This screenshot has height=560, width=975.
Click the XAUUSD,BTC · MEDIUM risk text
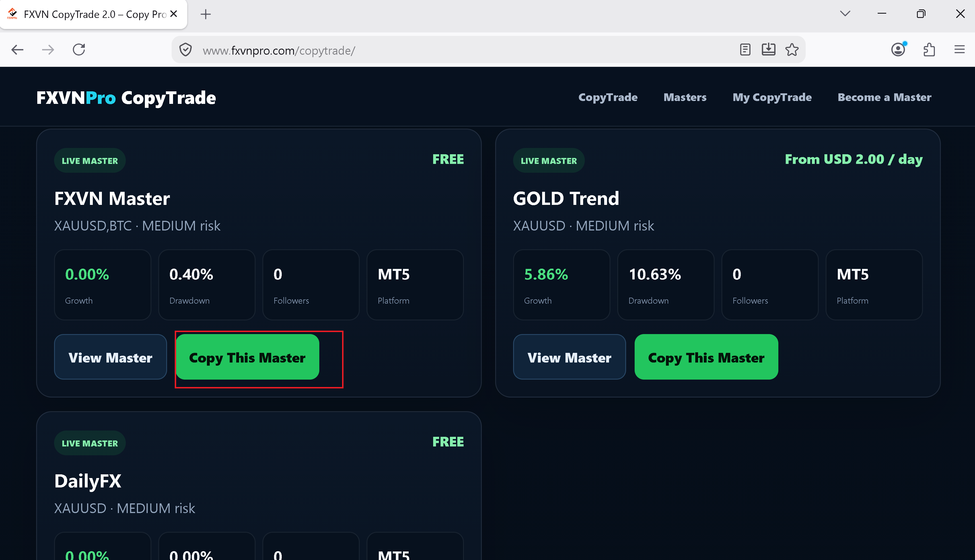[x=137, y=226]
